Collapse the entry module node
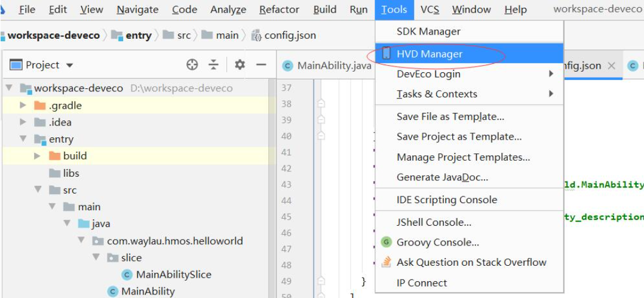This screenshot has height=298, width=644. tap(23, 139)
